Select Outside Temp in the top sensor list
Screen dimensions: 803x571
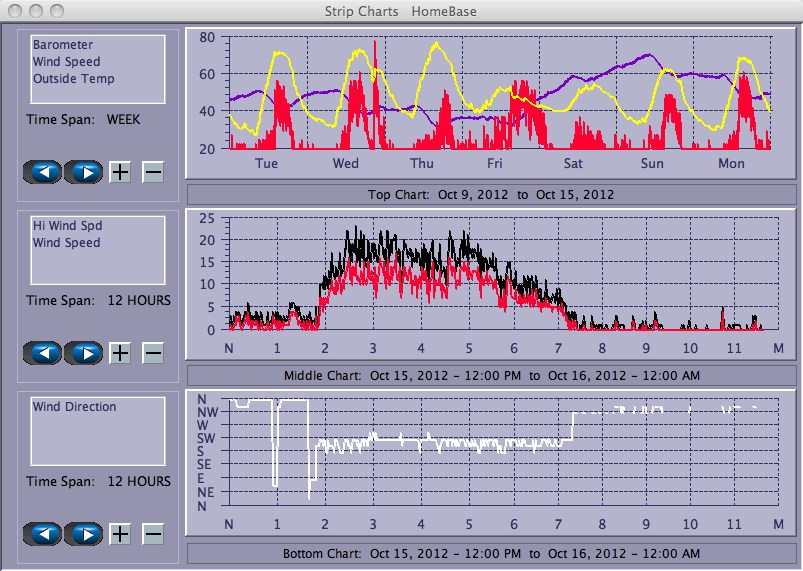click(x=73, y=79)
